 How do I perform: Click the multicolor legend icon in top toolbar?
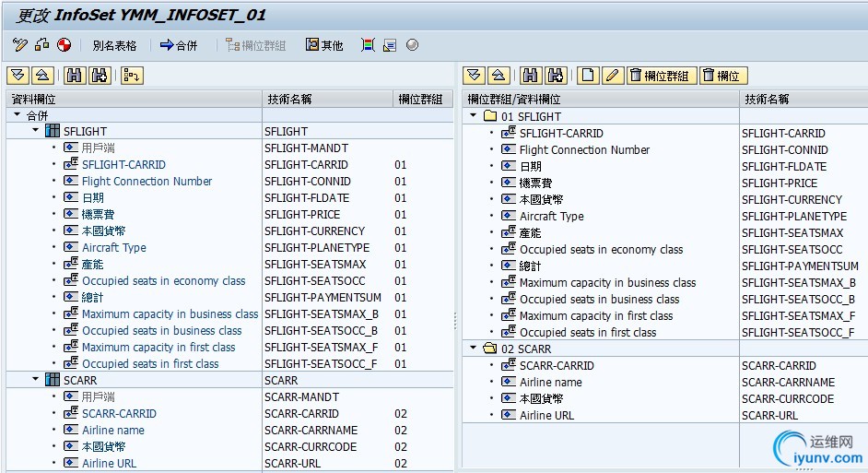click(x=368, y=44)
